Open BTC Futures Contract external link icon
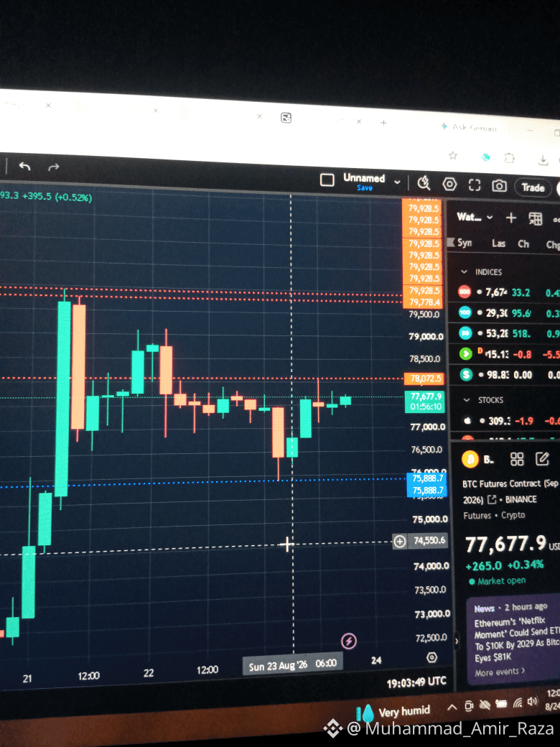Viewport: 560px width, 747px height. [492, 499]
